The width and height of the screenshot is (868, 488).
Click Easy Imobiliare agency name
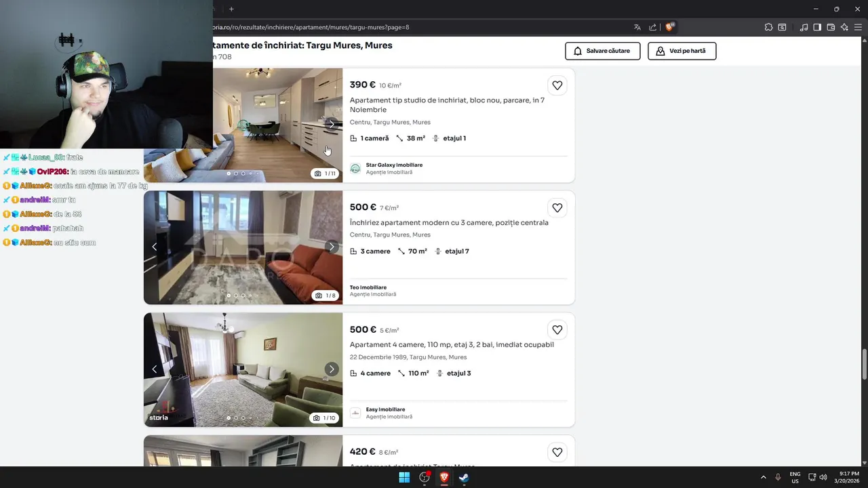click(x=385, y=409)
